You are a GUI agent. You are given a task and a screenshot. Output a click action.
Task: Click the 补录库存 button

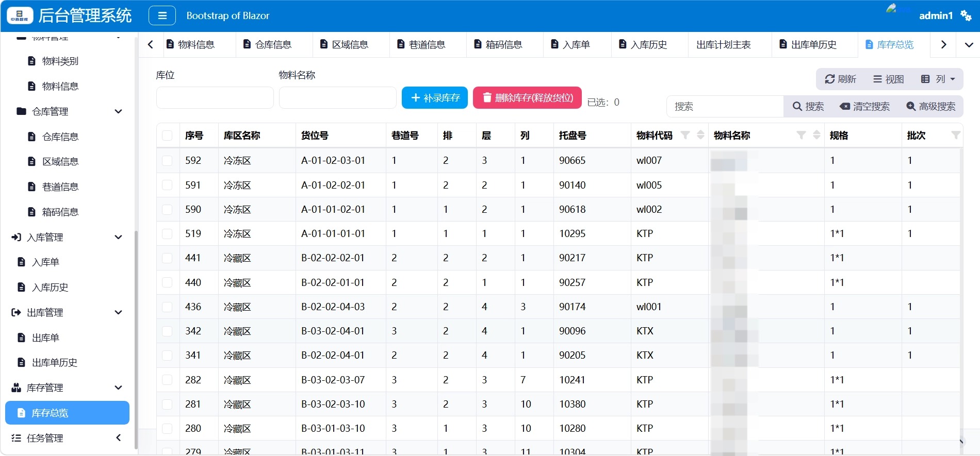435,98
